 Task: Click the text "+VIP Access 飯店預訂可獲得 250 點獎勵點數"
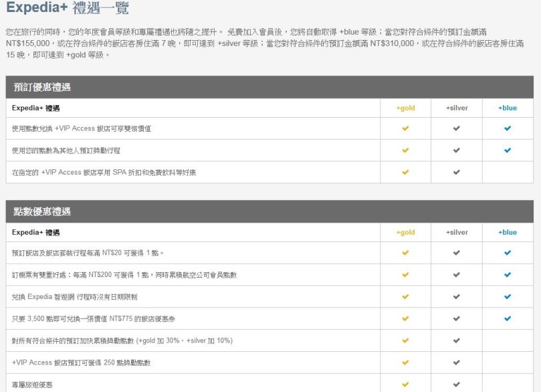coord(81,363)
